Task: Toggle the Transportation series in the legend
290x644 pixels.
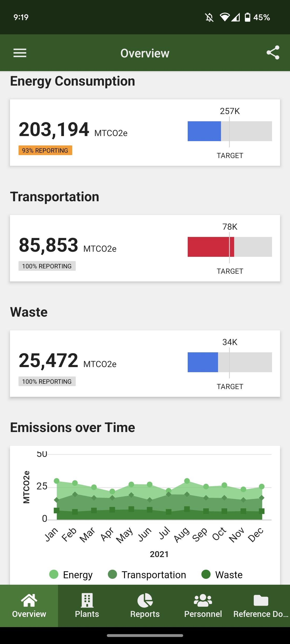Action: (x=147, y=575)
